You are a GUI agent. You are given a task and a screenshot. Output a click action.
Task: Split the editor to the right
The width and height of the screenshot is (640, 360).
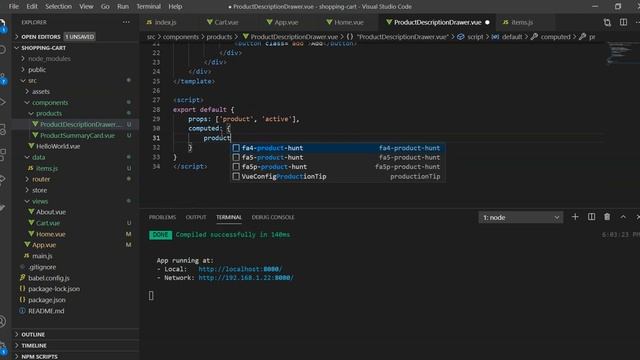click(x=623, y=22)
